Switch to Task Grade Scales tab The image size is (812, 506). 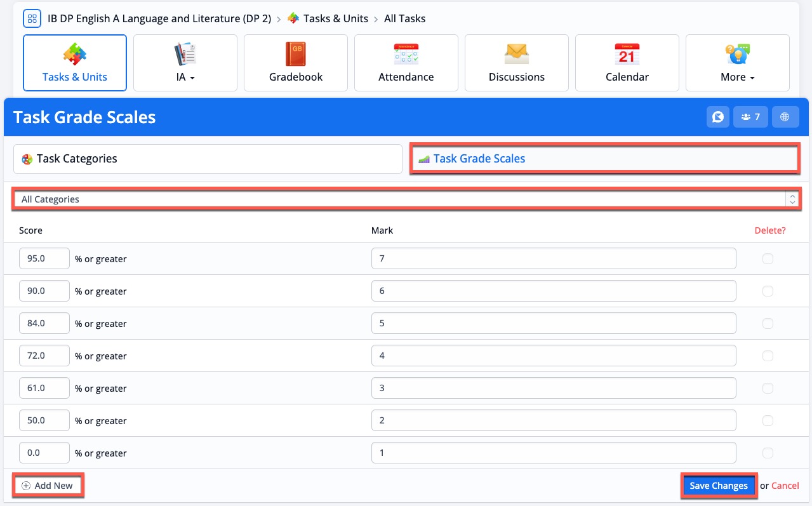tap(604, 159)
